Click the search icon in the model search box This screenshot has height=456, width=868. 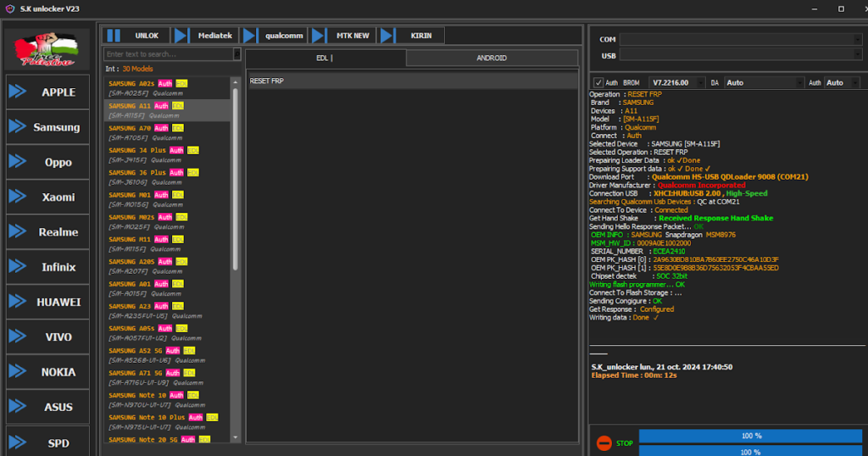[237, 53]
